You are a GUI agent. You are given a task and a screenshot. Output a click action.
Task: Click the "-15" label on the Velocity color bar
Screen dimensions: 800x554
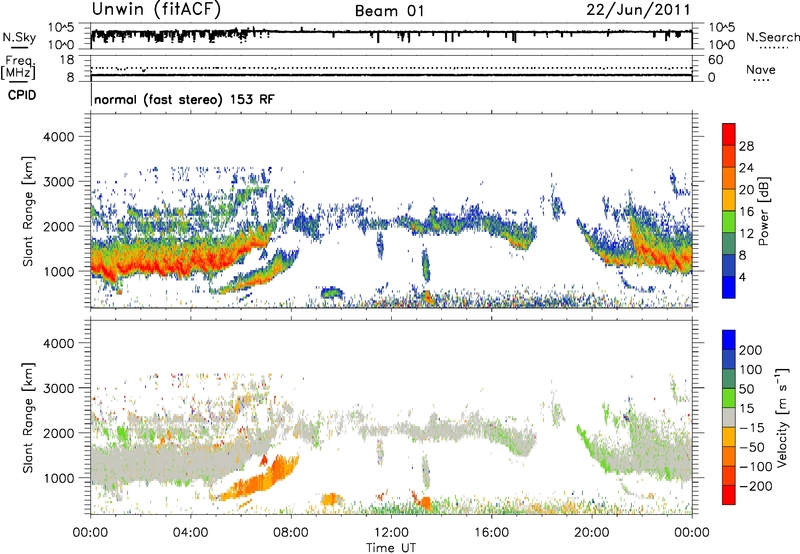(x=752, y=428)
